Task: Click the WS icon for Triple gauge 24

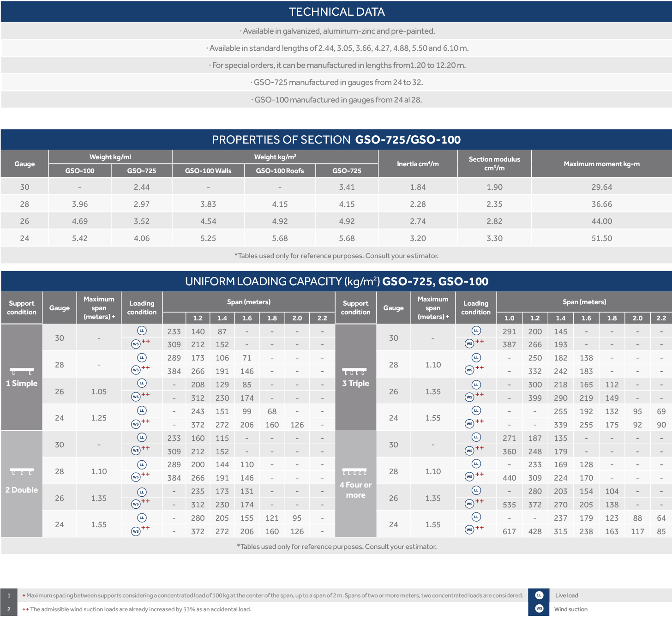Action: (469, 424)
